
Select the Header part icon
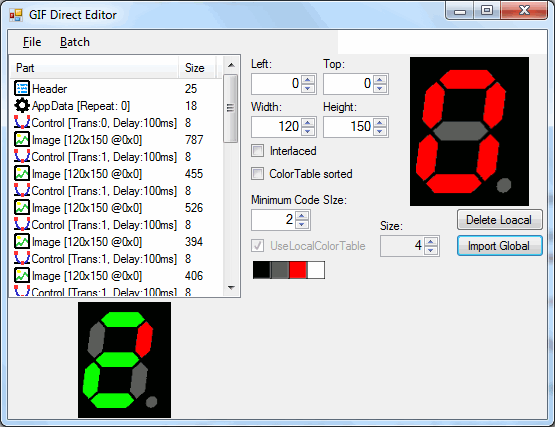[22, 89]
